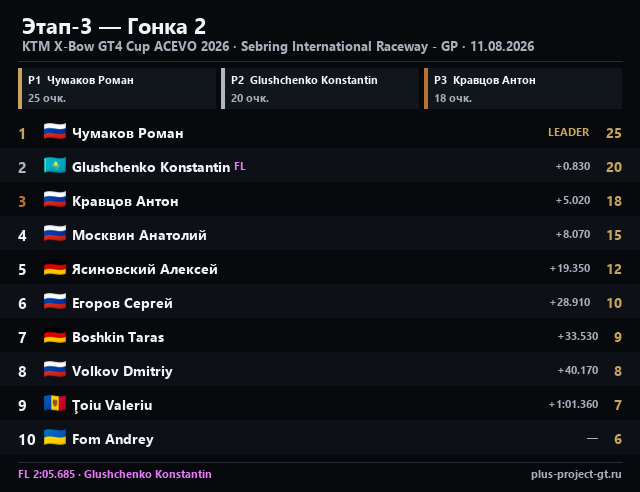Click the Moldova flag beside Țoiu Valeriu

[x=55, y=404]
